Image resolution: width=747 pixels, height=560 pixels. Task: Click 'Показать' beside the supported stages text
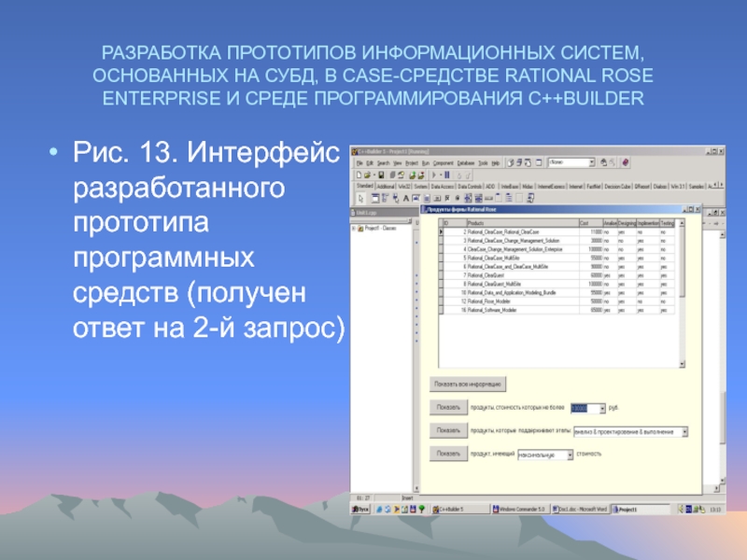point(448,430)
